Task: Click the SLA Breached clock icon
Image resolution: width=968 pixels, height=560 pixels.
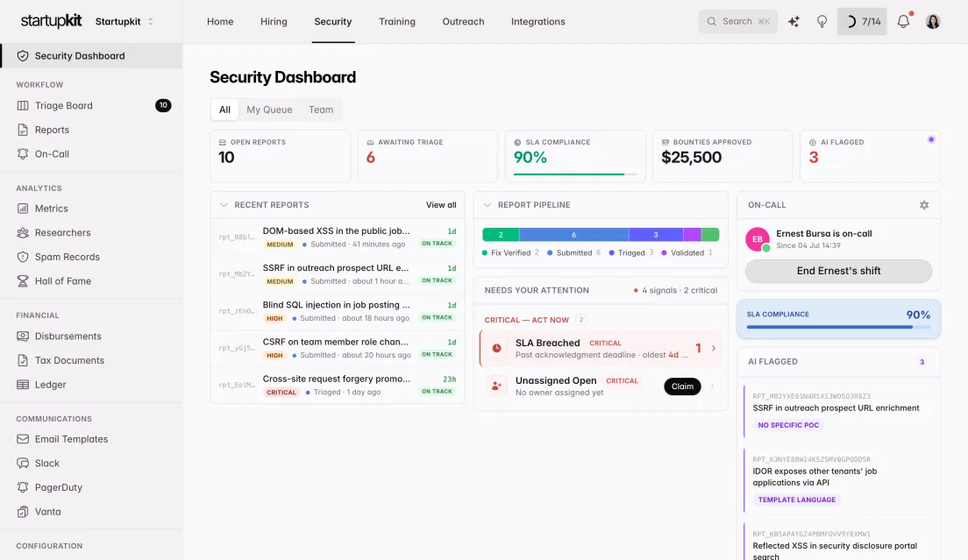Action: pyautogui.click(x=496, y=349)
